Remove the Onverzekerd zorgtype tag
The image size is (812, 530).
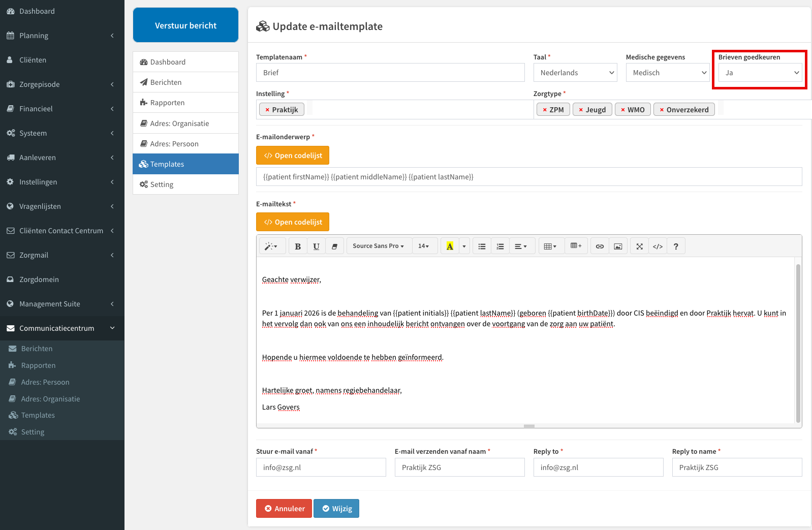click(x=662, y=110)
